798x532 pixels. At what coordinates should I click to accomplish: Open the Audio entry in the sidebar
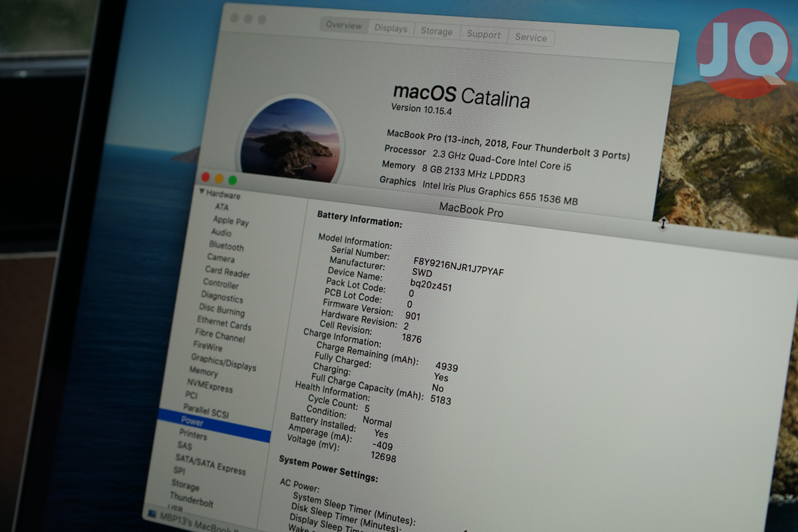click(x=221, y=233)
